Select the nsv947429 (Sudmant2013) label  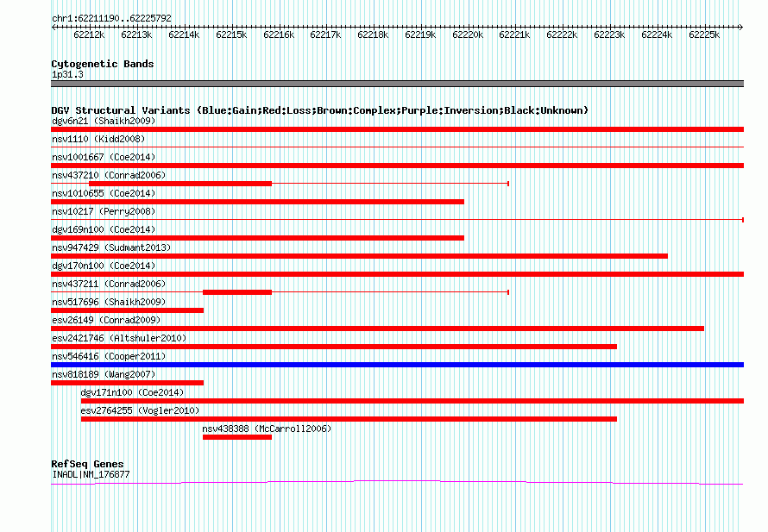point(111,247)
